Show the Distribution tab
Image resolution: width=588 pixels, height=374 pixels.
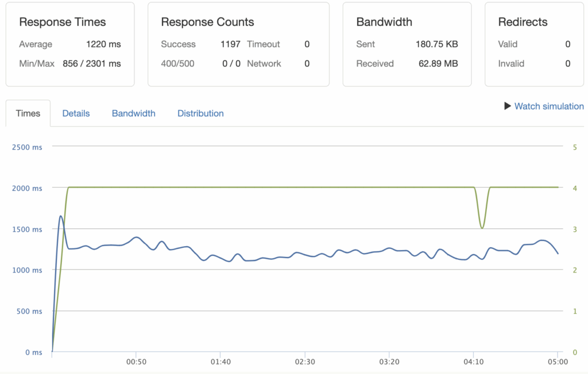click(200, 114)
